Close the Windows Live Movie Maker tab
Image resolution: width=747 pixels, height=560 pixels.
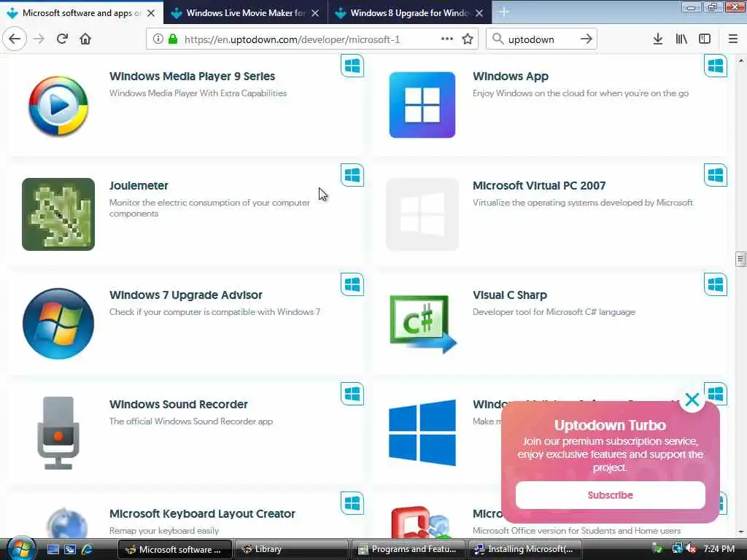315,13
